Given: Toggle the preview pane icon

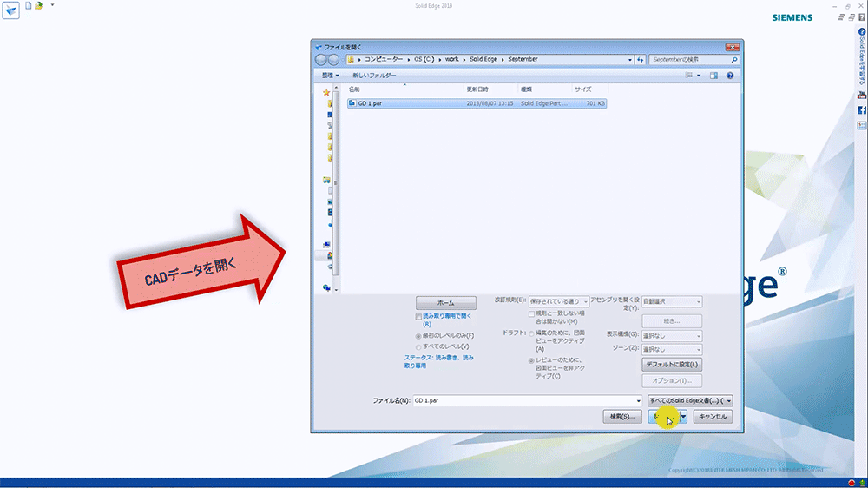Looking at the screenshot, I should click(x=713, y=76).
